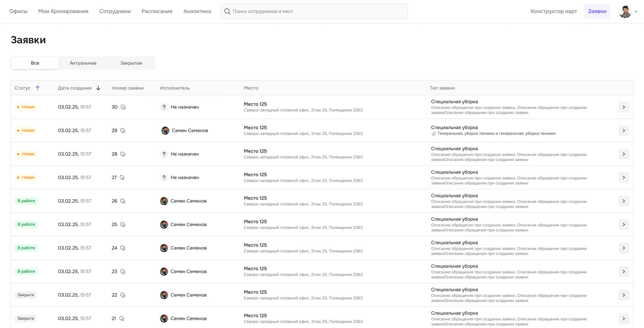Click the copy icon beside number 22
The image size is (644, 328).
123,295
